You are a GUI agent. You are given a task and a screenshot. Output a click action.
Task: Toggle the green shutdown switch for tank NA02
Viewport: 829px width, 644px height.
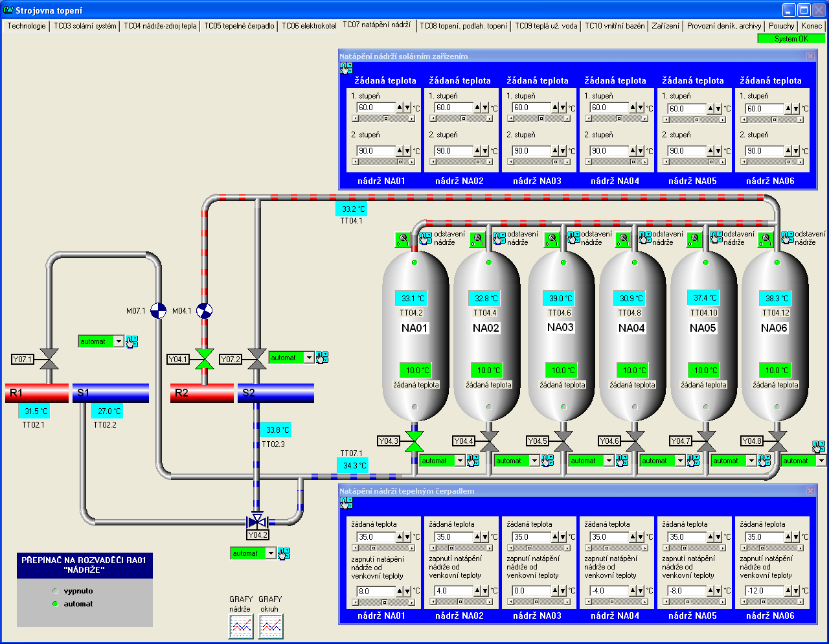pyautogui.click(x=477, y=240)
